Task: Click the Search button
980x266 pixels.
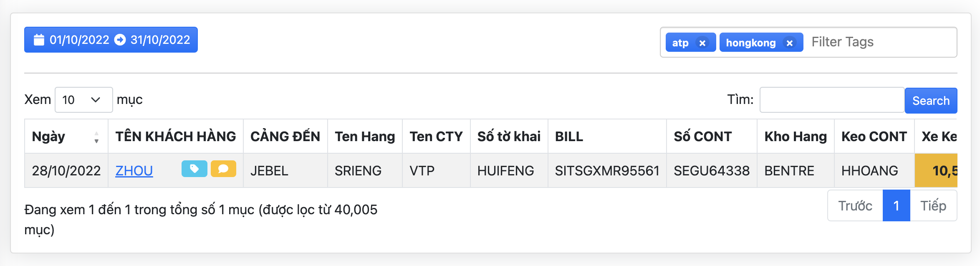Action: (931, 101)
